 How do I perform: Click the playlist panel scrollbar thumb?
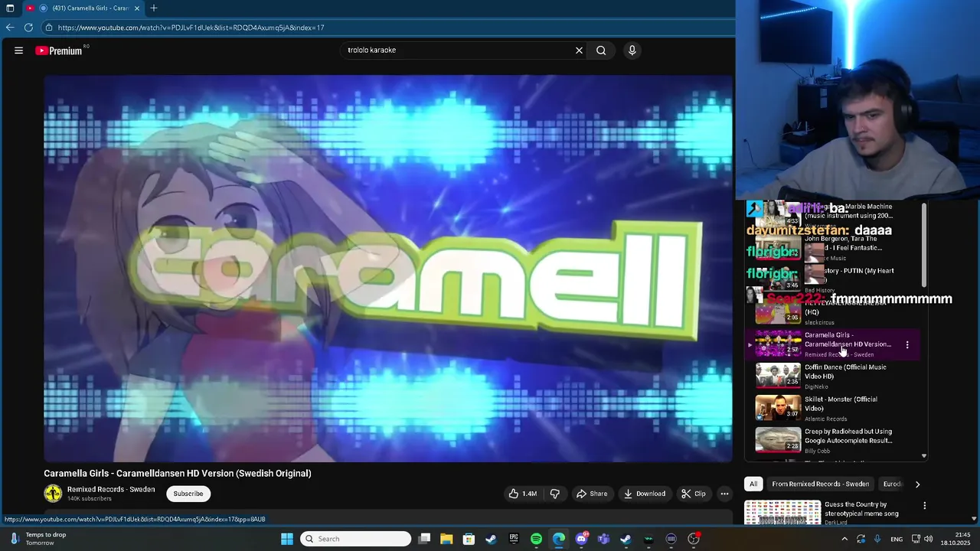click(x=924, y=245)
